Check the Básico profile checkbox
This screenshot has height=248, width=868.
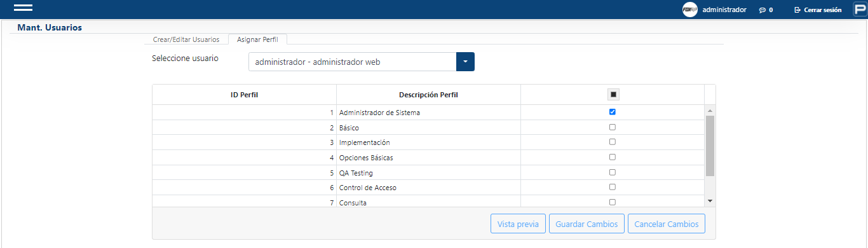(x=613, y=127)
